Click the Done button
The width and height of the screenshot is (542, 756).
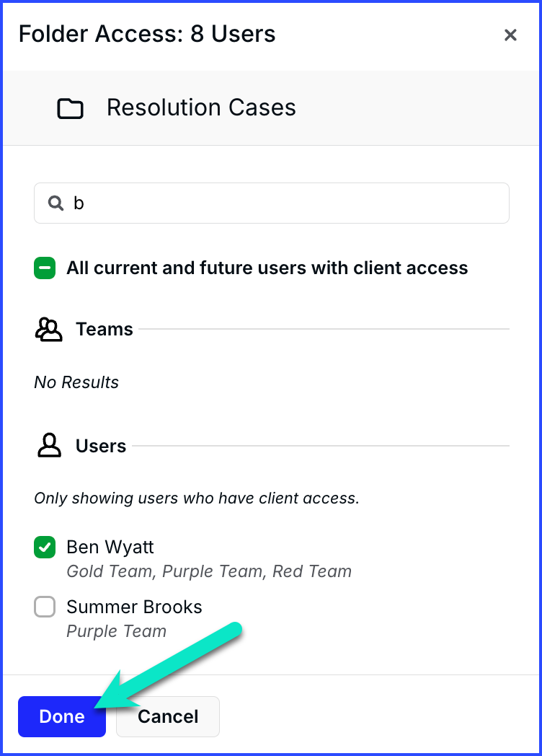click(62, 716)
